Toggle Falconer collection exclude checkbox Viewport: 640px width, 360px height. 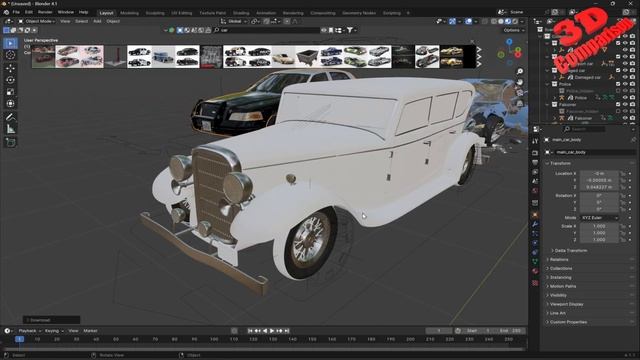coord(618,104)
